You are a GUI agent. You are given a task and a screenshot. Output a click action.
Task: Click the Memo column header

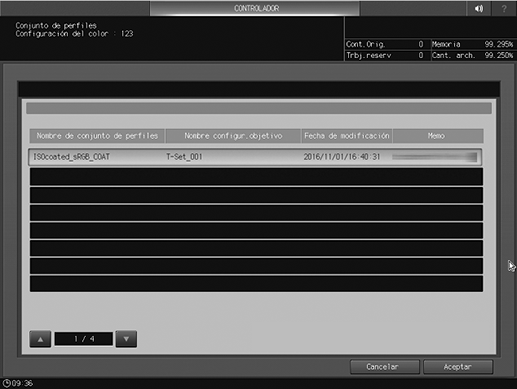point(438,136)
